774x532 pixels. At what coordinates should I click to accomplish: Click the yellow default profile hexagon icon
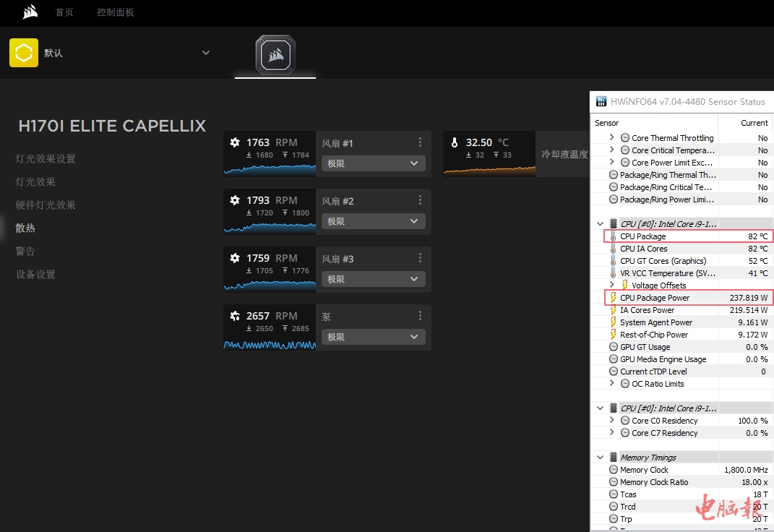(24, 53)
